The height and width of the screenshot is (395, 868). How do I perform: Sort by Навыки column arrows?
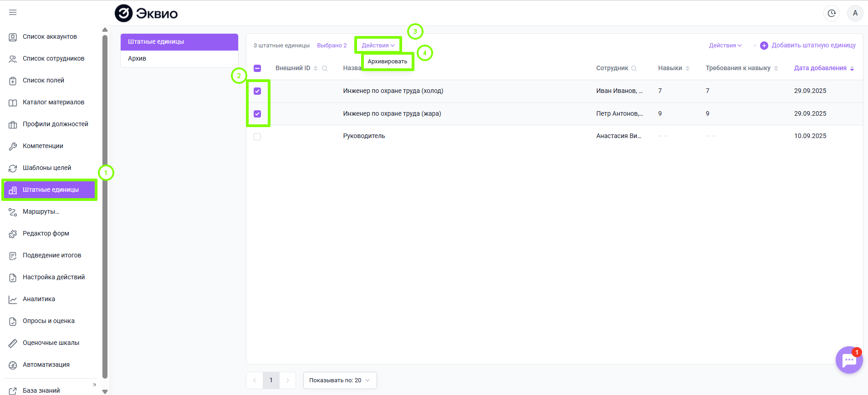point(688,68)
